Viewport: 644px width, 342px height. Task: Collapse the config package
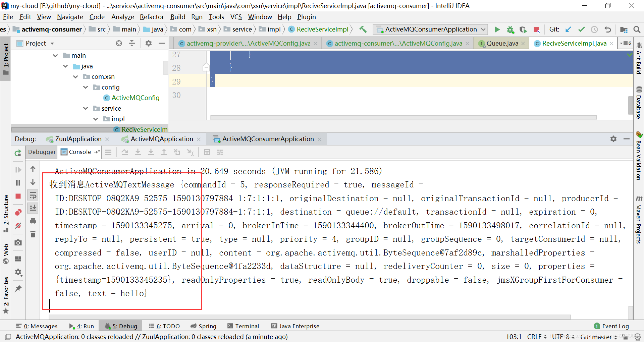[86, 87]
